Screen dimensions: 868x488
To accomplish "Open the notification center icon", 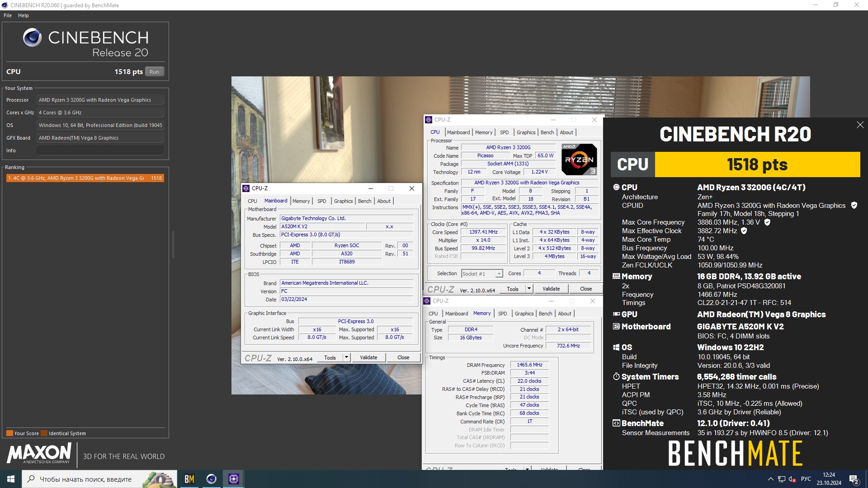I will point(854,479).
